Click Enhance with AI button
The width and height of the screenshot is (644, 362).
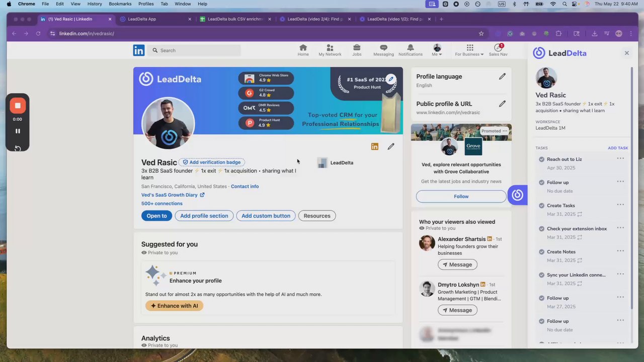tap(175, 306)
